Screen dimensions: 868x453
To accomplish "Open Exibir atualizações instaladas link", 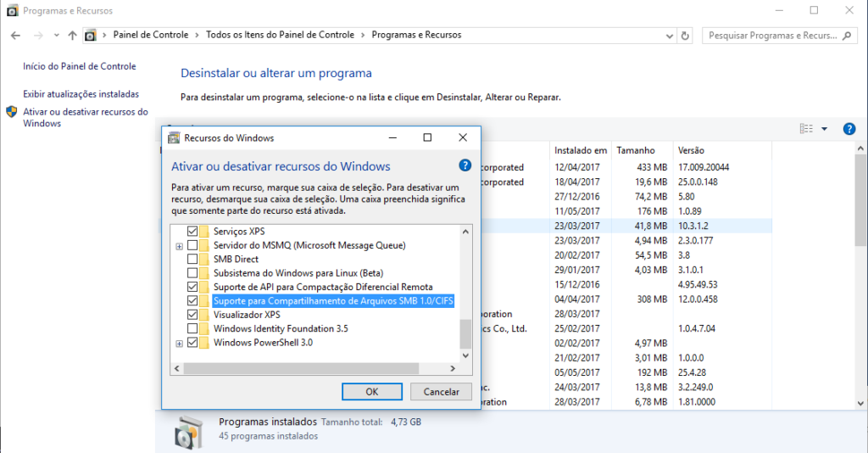I will click(81, 94).
